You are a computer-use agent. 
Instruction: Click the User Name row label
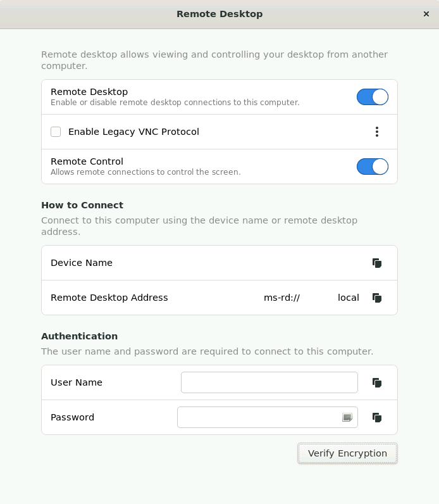click(77, 382)
